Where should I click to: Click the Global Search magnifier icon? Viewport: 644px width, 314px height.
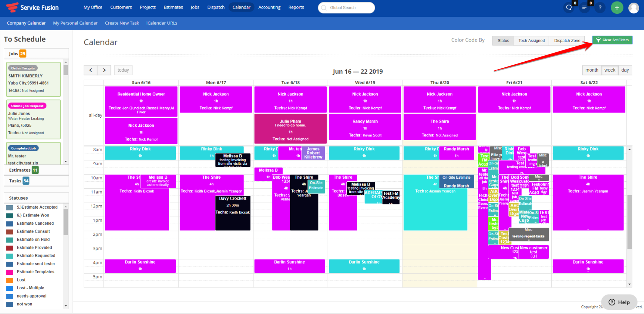[324, 7]
